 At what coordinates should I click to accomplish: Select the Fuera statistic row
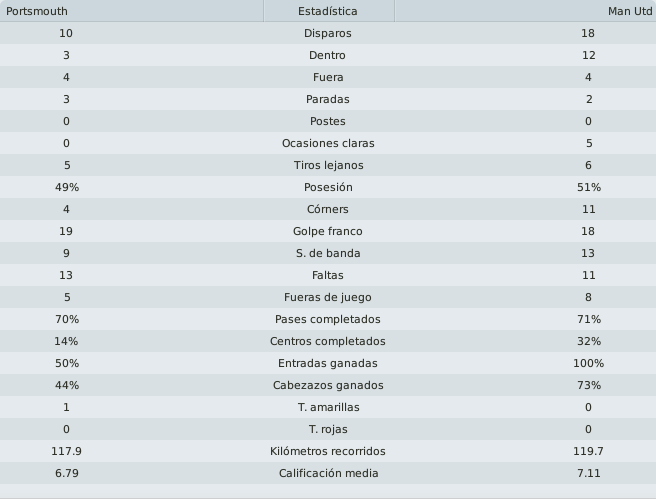pyautogui.click(x=328, y=77)
